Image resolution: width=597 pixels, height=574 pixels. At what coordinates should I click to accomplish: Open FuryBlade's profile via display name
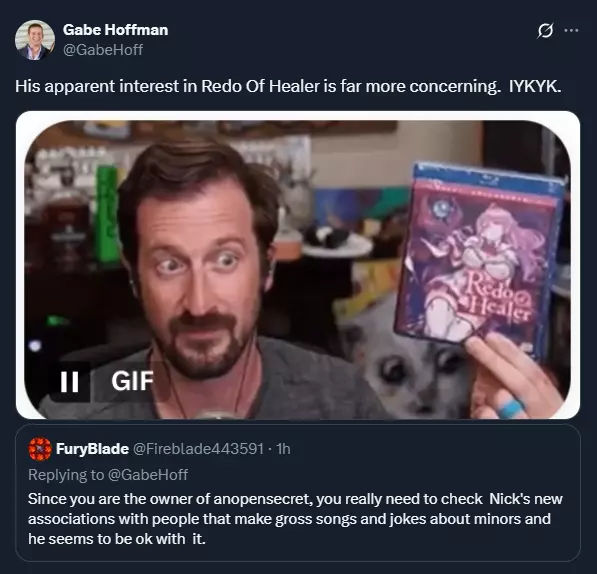92,449
